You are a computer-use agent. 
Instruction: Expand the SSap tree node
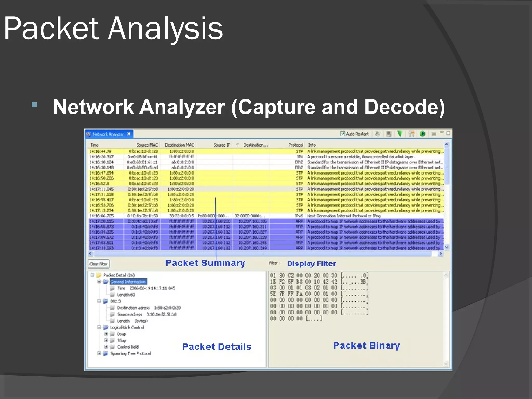pos(106,340)
